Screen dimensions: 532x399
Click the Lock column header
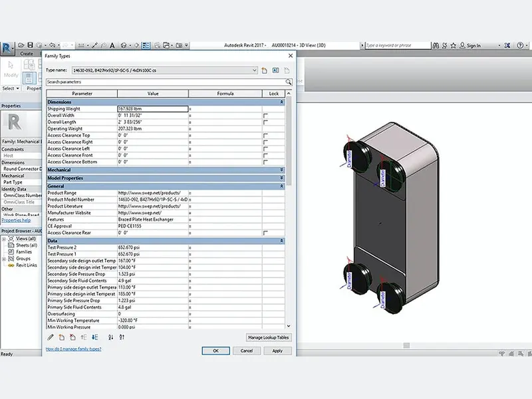click(x=274, y=94)
